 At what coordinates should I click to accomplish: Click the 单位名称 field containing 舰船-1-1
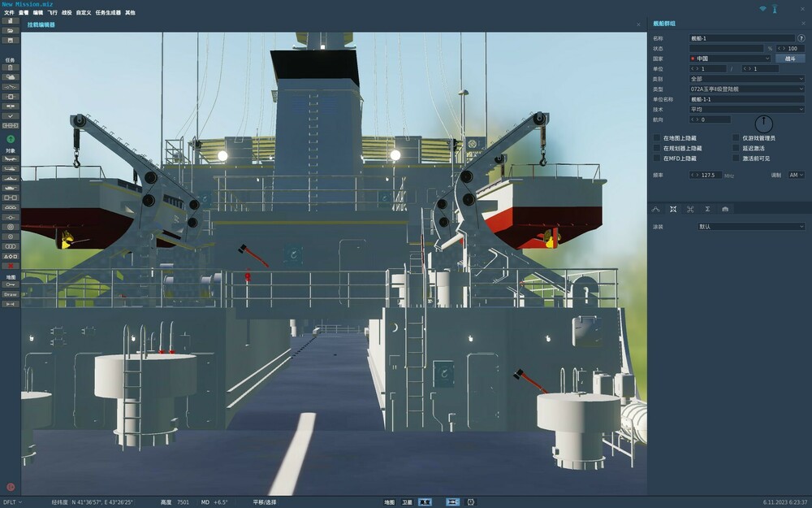click(747, 99)
